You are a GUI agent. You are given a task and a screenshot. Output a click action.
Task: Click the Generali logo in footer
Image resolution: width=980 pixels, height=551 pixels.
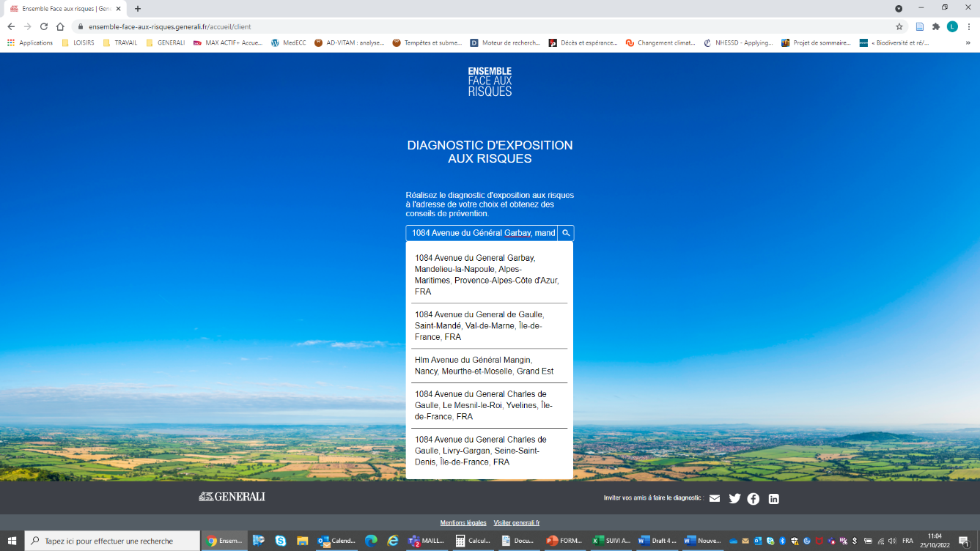pos(232,497)
